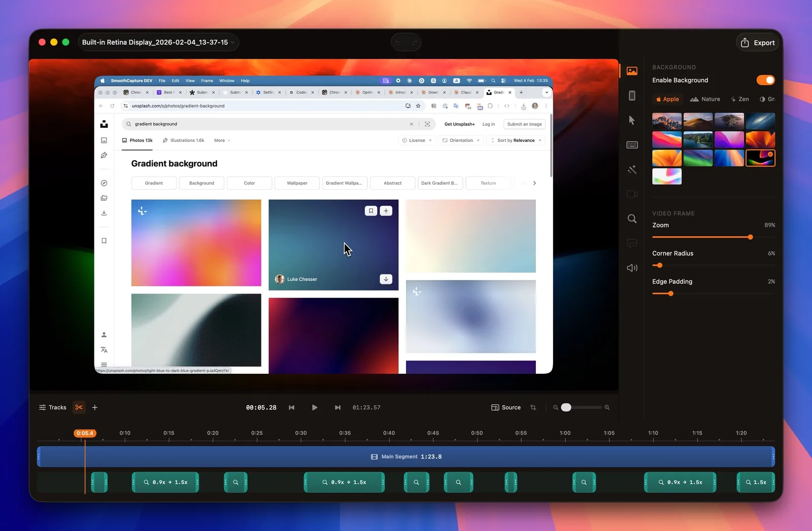
Task: Open the keyboard overlay settings icon
Action: [632, 145]
